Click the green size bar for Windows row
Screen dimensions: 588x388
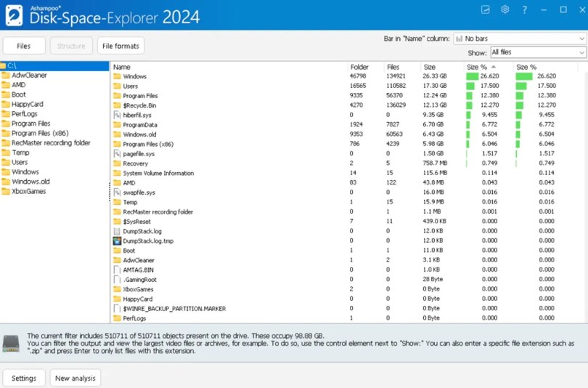point(472,76)
